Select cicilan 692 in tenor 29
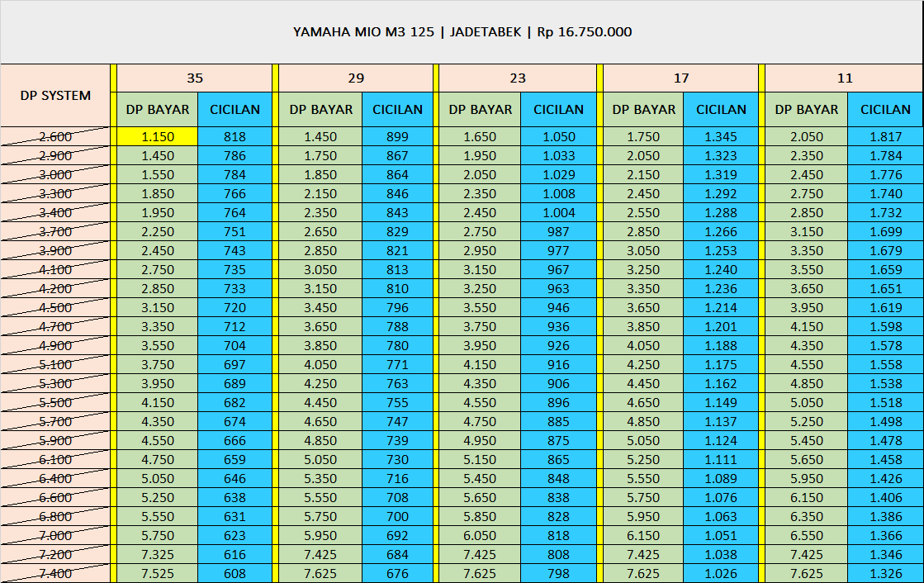Screen dimensions: 924x583 (397, 535)
